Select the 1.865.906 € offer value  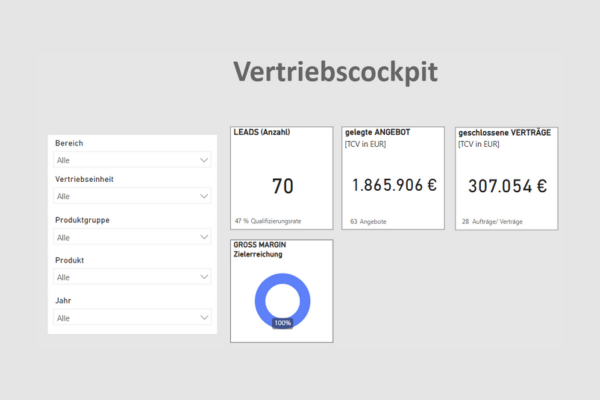pyautogui.click(x=394, y=185)
